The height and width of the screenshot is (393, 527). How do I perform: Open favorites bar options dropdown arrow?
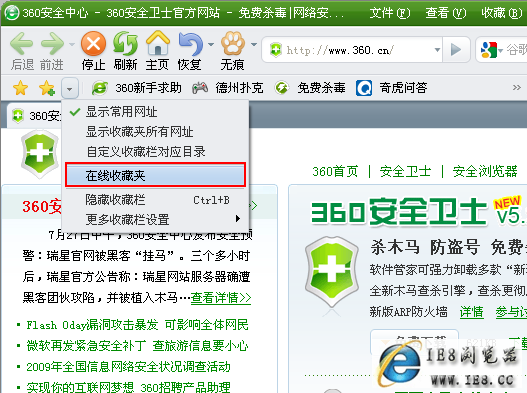[70, 89]
